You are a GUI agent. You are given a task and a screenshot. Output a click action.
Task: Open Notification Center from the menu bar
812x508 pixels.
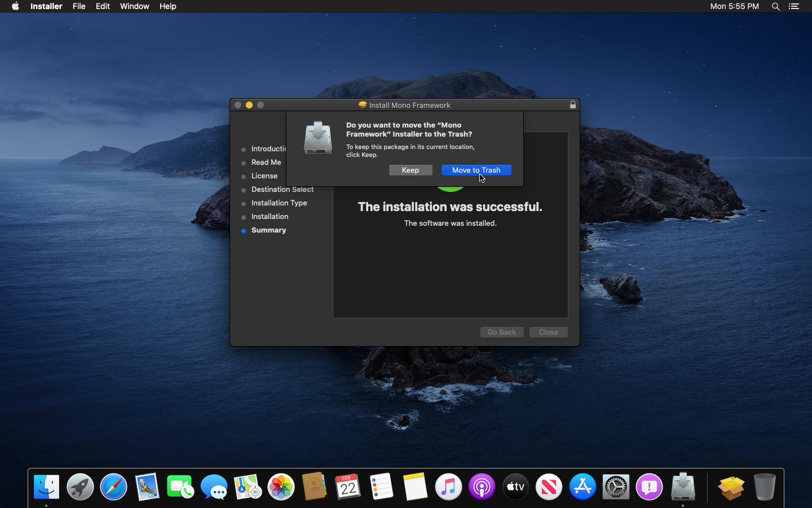pos(794,6)
